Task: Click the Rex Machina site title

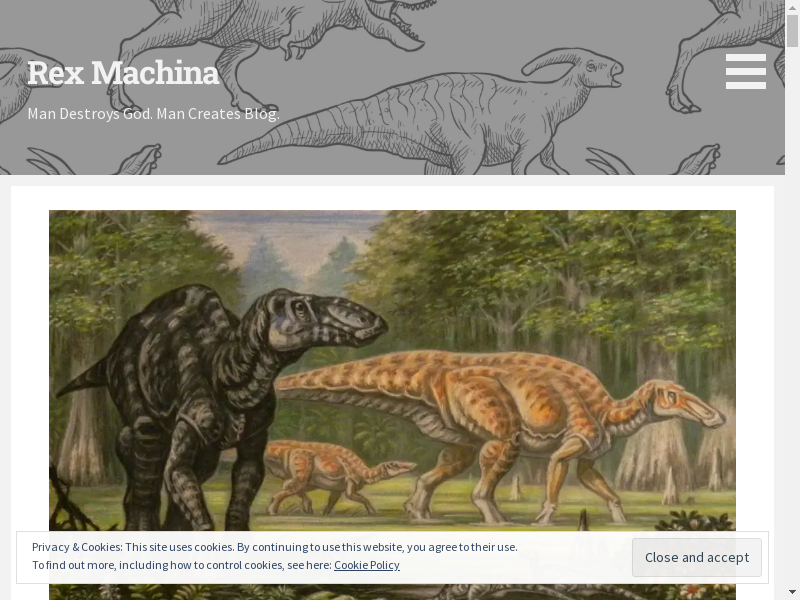Action: coord(123,73)
